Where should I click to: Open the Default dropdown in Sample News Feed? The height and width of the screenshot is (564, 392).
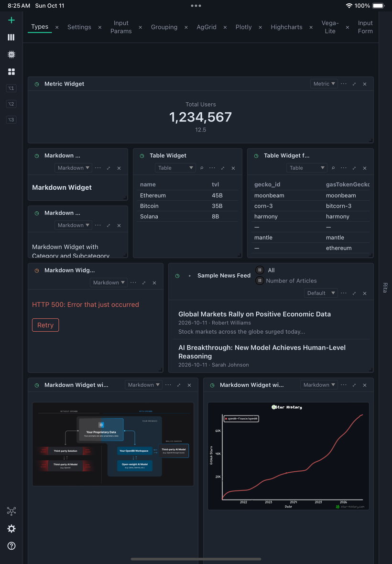321,293
